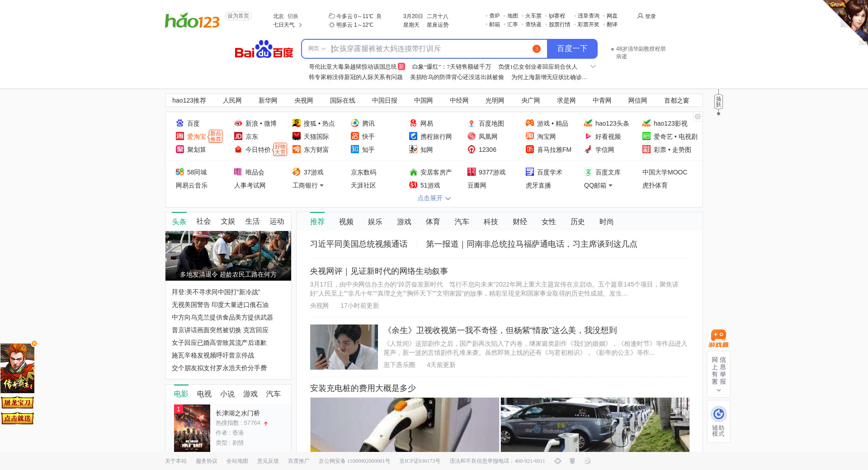
Task: Expand more sites with 点击展开
Action: point(434,198)
